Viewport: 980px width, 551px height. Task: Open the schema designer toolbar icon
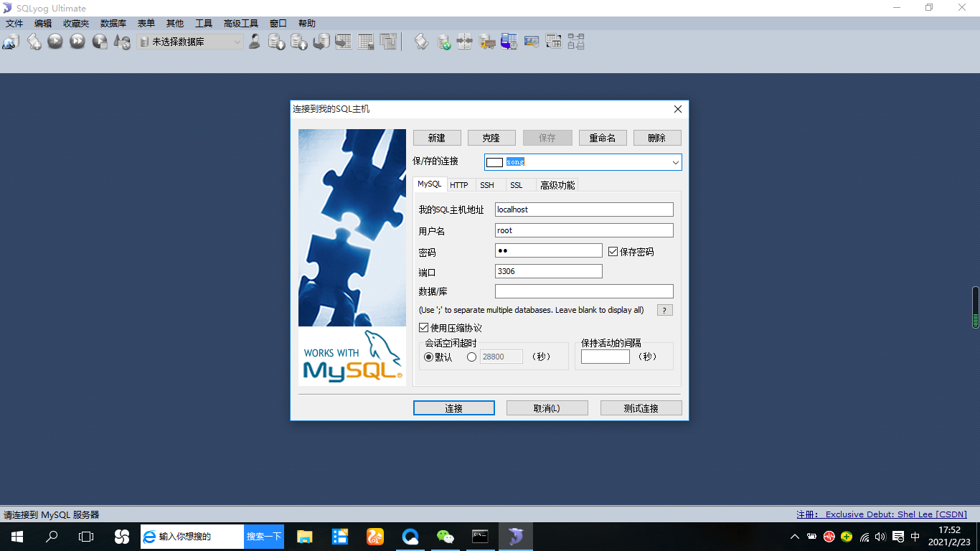click(x=576, y=42)
